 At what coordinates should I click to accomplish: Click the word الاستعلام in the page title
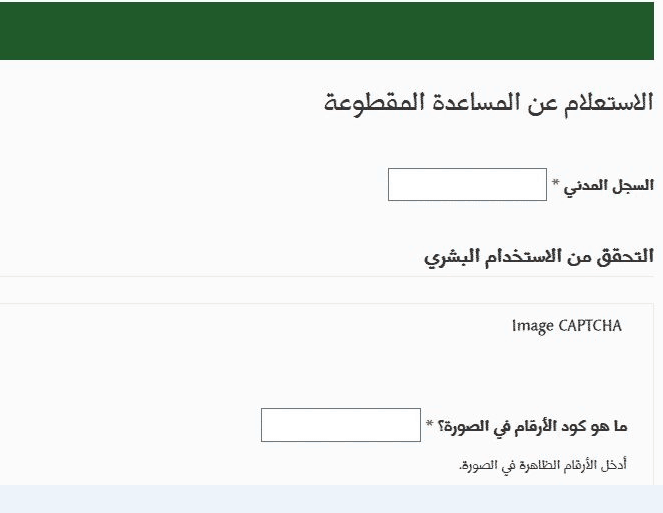[608, 103]
